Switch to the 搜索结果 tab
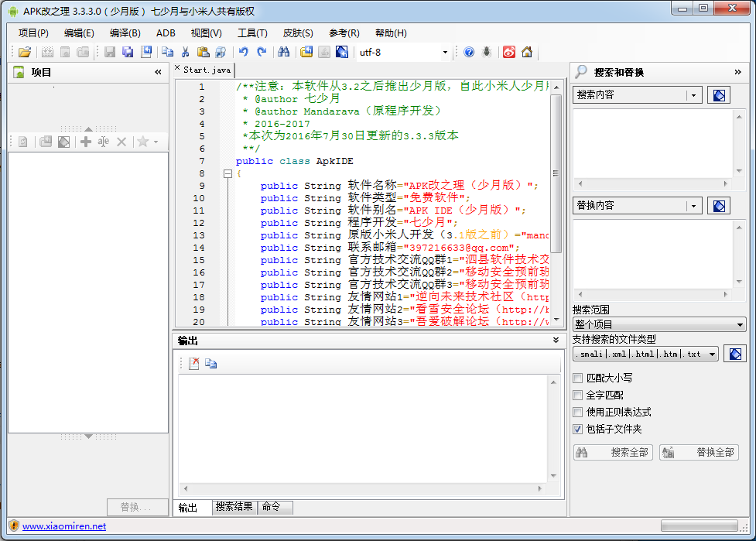Screen dimensions: 756x541 tap(234, 507)
